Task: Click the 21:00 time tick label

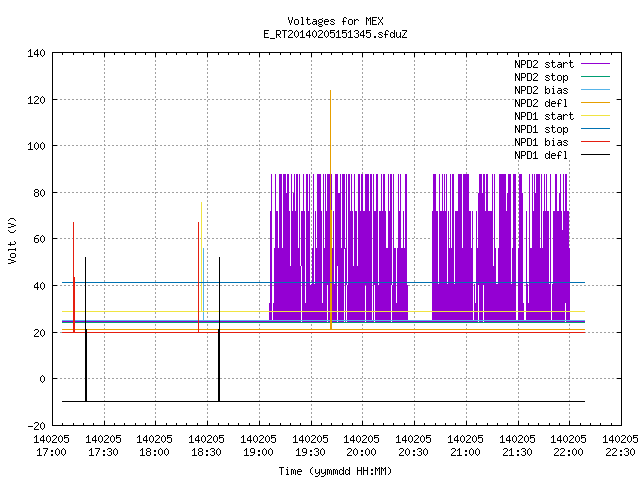Action: click(x=465, y=452)
